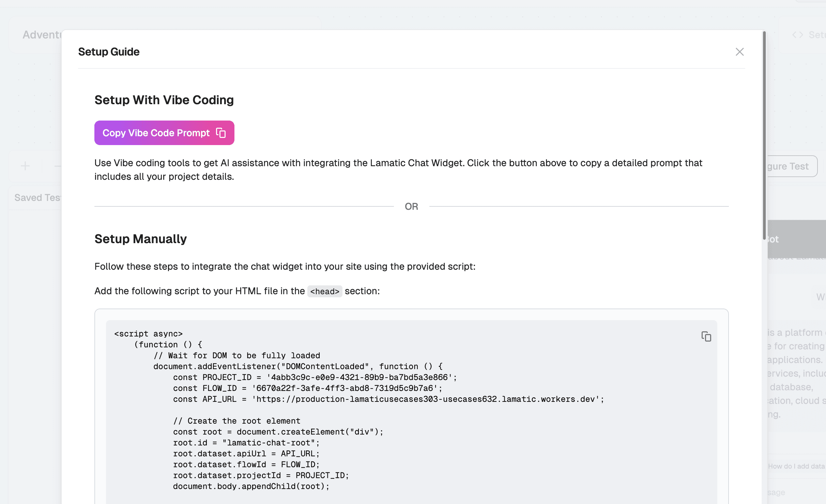Click the Setup Manually heading

[x=140, y=239]
